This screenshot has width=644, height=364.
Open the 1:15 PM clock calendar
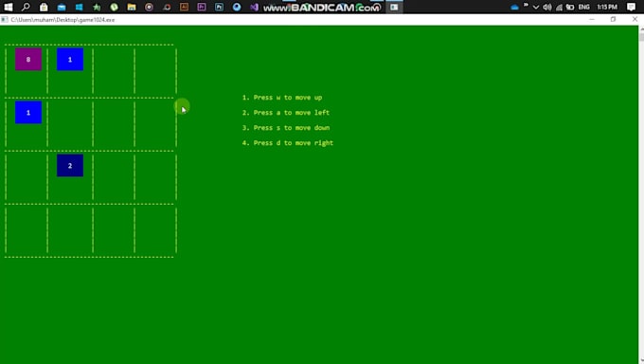[x=607, y=7]
